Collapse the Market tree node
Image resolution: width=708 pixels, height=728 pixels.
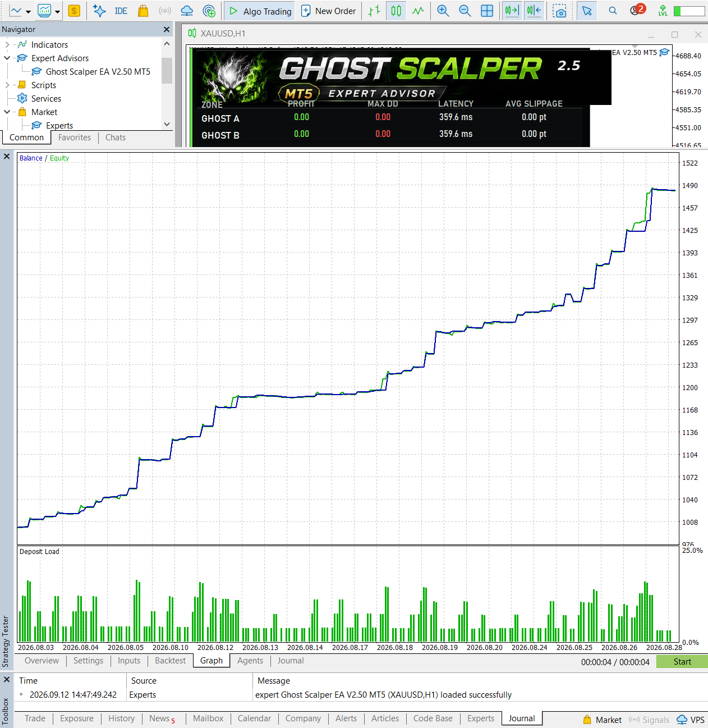point(7,112)
